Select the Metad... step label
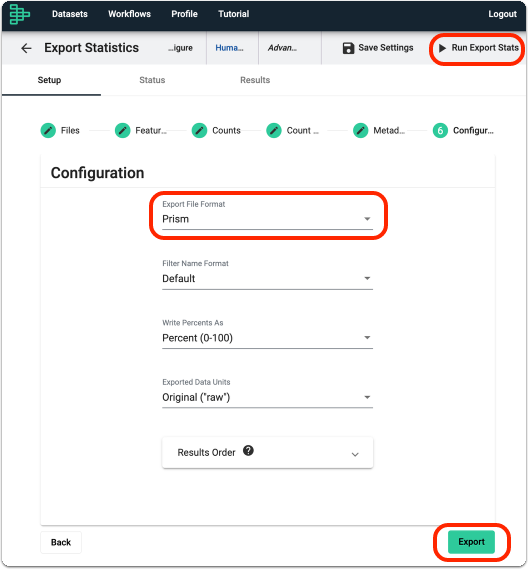The width and height of the screenshot is (528, 569). tap(389, 130)
